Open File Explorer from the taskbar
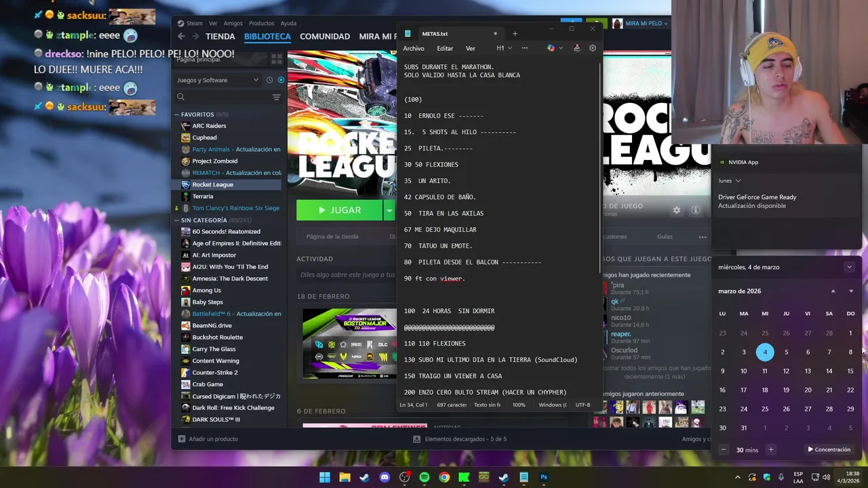 (344, 477)
